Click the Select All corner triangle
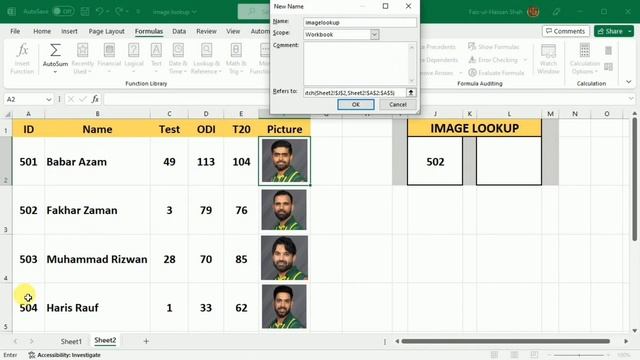The height and width of the screenshot is (360, 640). (7, 114)
